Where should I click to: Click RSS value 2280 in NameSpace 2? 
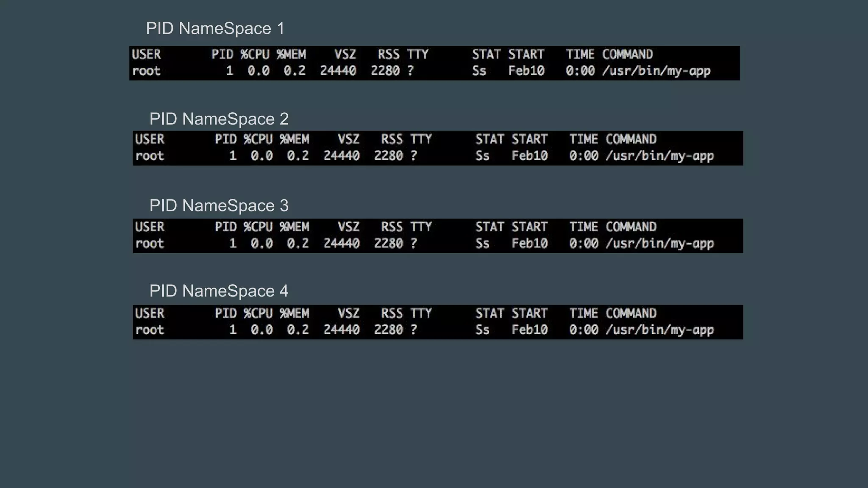pos(389,156)
